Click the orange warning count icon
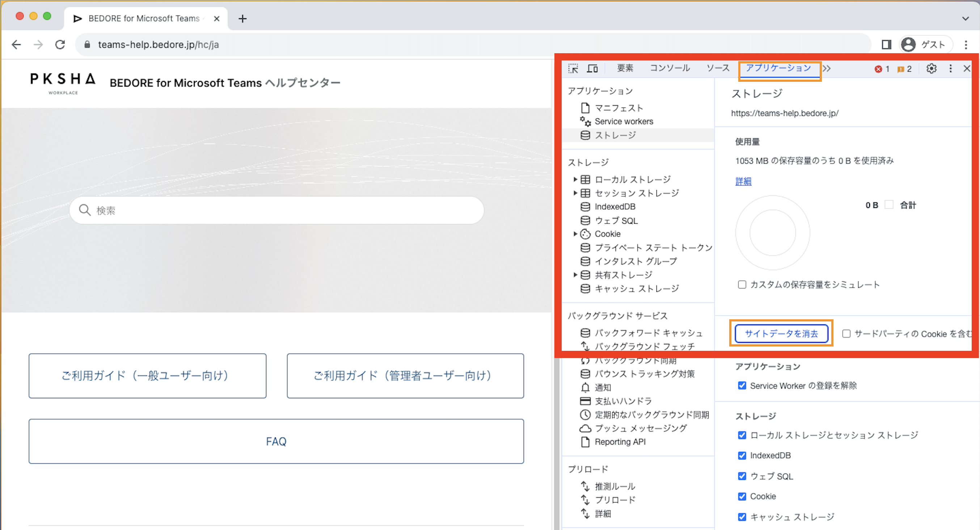980x530 pixels. [900, 69]
